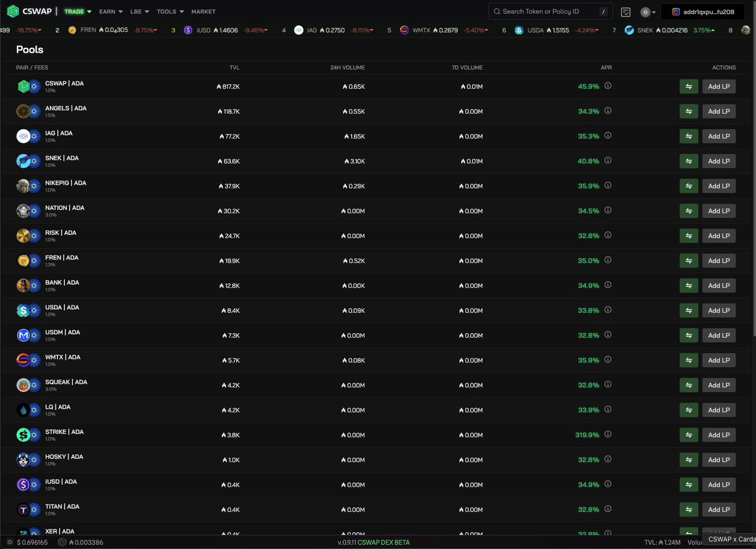Click the swap icon for FREN | ADA
Image resolution: width=756 pixels, height=549 pixels.
coord(689,261)
